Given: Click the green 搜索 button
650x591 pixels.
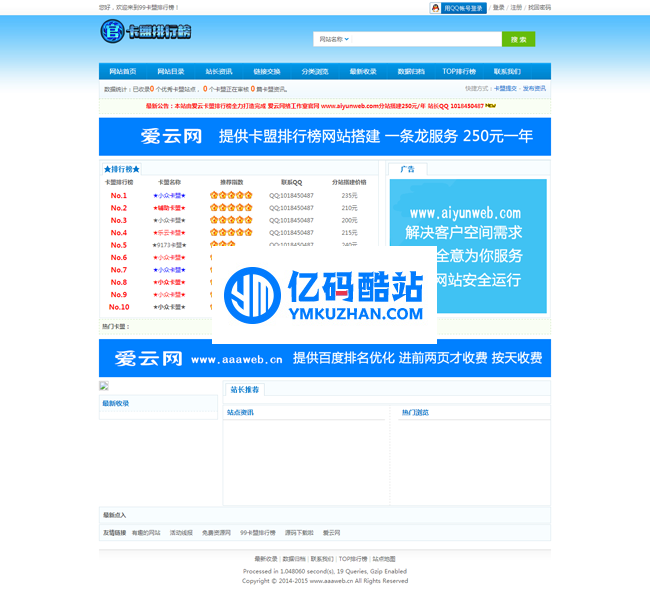Looking at the screenshot, I should point(519,39).
